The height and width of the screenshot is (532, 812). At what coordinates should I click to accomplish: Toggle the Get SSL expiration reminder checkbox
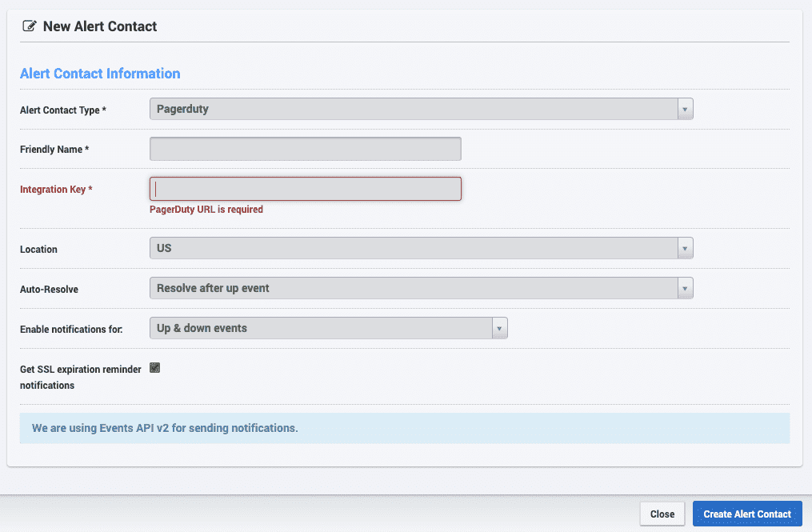click(x=153, y=367)
